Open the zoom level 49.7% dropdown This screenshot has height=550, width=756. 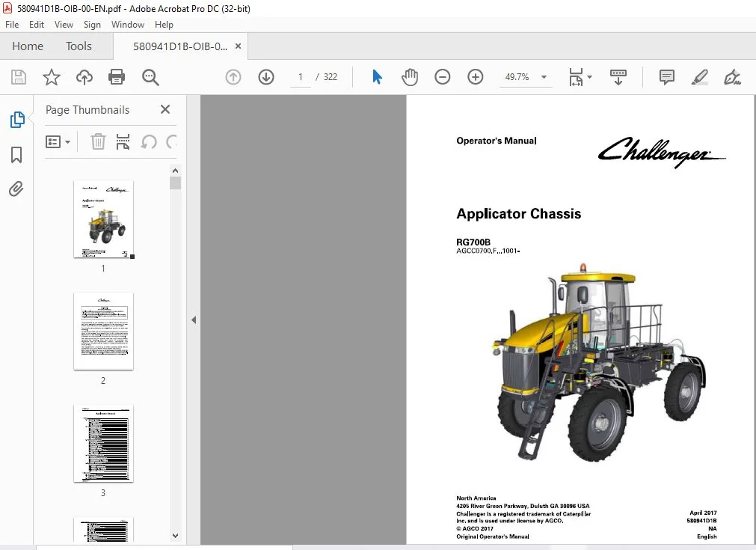pyautogui.click(x=544, y=77)
